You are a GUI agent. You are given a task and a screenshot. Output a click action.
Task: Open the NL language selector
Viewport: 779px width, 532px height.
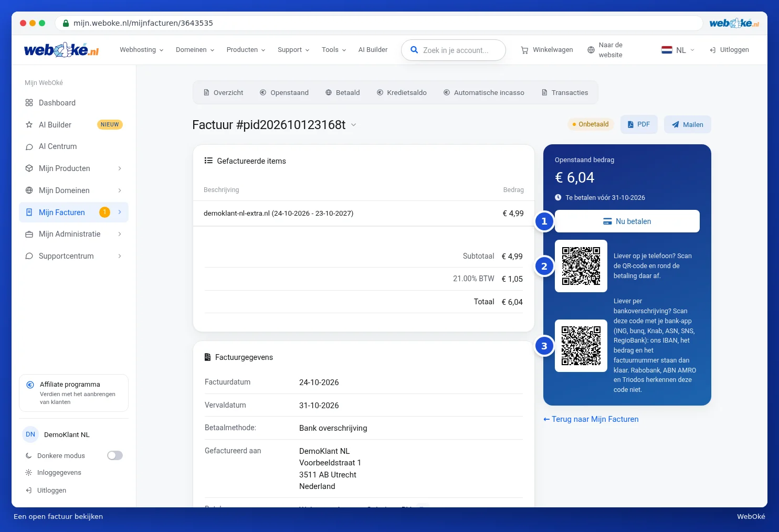click(x=678, y=50)
